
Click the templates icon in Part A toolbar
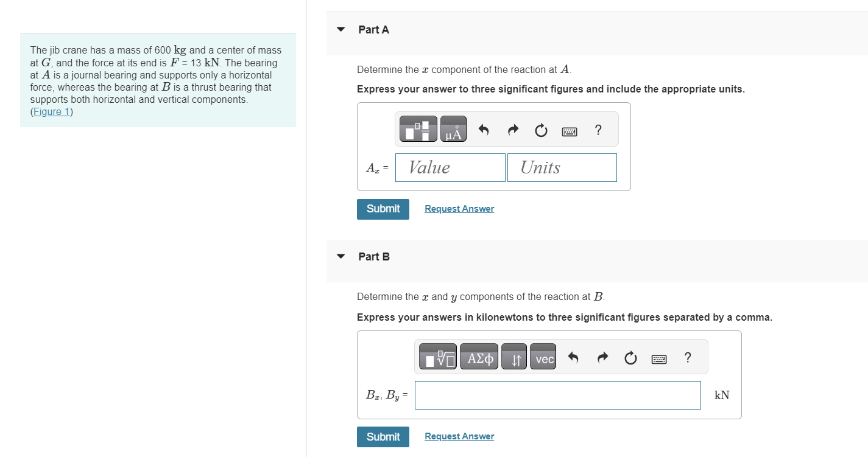point(418,129)
